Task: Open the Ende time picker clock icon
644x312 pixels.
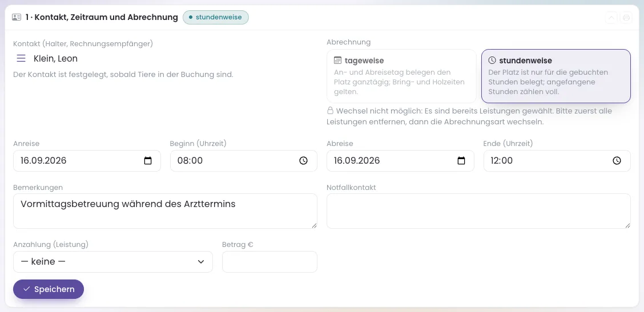Action: (x=617, y=160)
